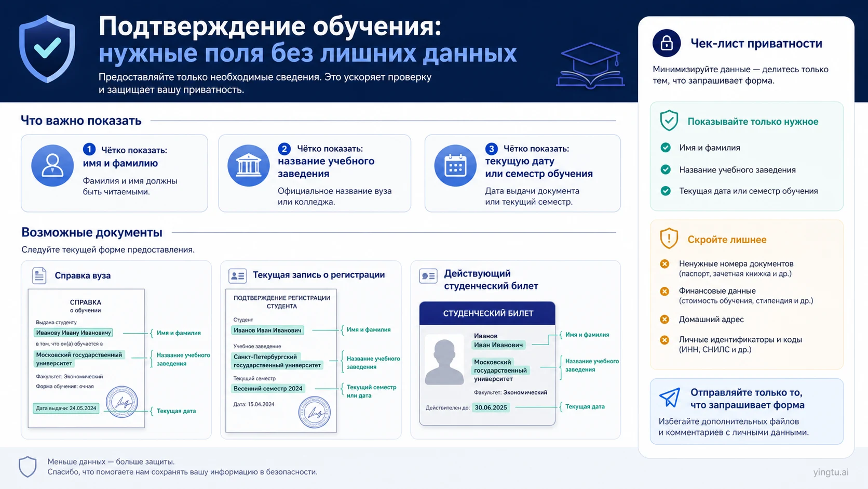
Task: Click the outline shield icon in the footer
Action: pyautogui.click(x=28, y=467)
